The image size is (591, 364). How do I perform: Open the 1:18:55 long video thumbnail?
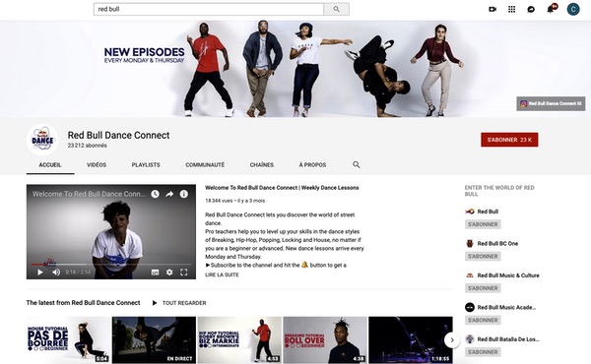pos(411,339)
